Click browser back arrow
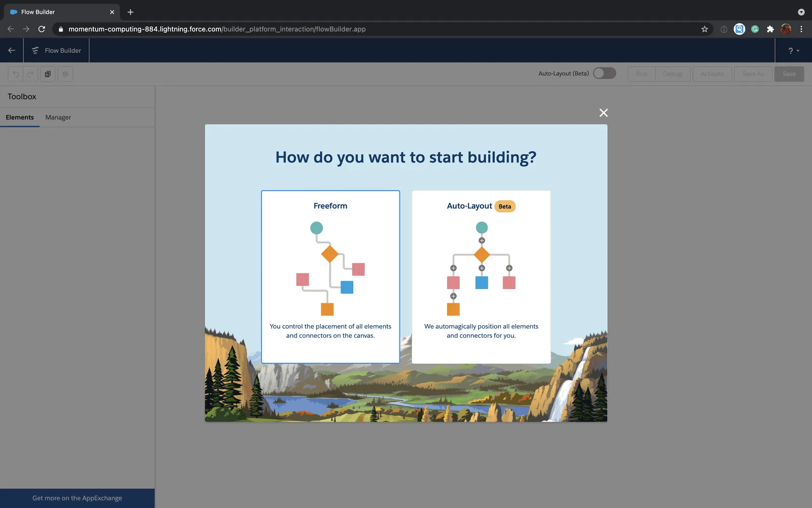812x508 pixels. point(11,29)
